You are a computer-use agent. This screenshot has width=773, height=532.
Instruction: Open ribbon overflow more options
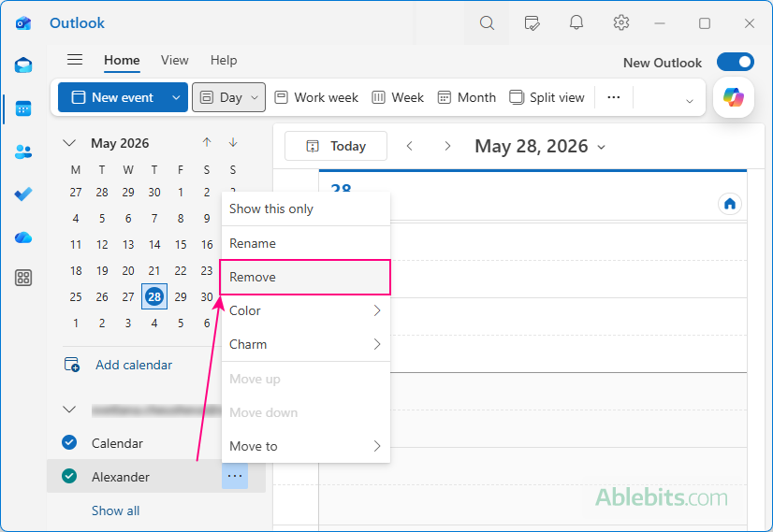614,97
